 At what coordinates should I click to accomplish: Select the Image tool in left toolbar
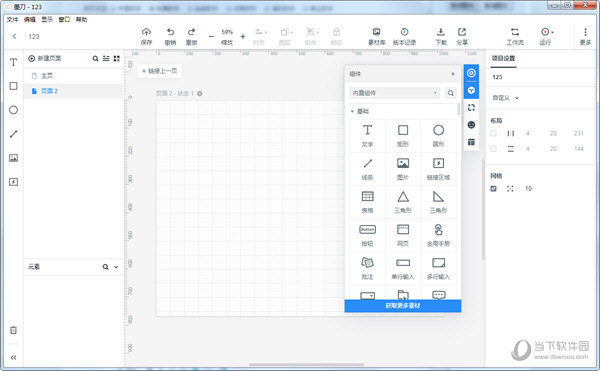coord(13,158)
